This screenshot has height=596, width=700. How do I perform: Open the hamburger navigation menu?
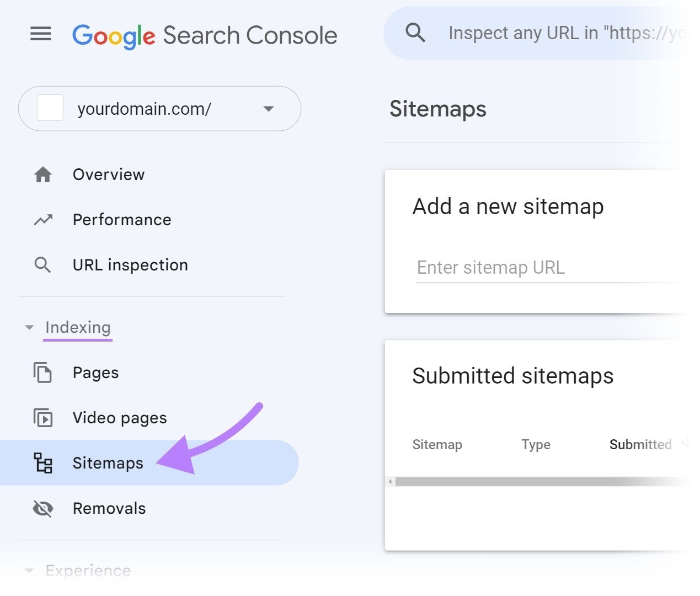[x=40, y=34]
